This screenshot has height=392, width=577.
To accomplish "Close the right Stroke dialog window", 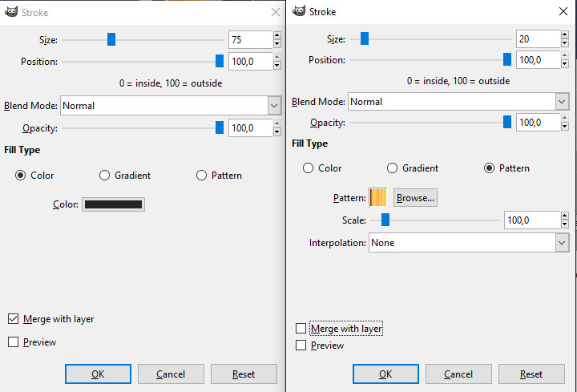I will coord(562,12).
